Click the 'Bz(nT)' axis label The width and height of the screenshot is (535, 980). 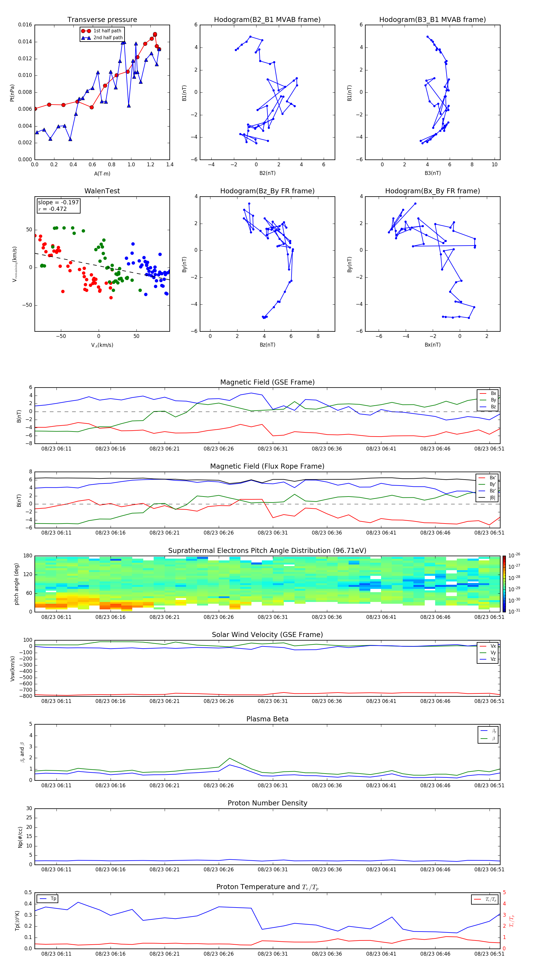point(267,345)
